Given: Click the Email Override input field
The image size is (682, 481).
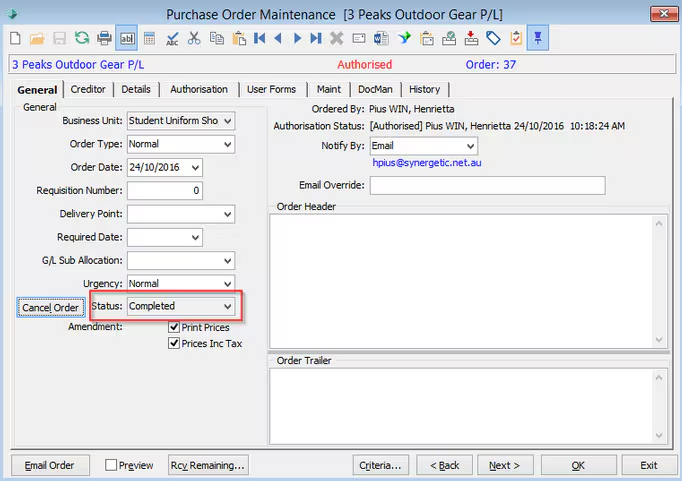Looking at the screenshot, I should [488, 185].
